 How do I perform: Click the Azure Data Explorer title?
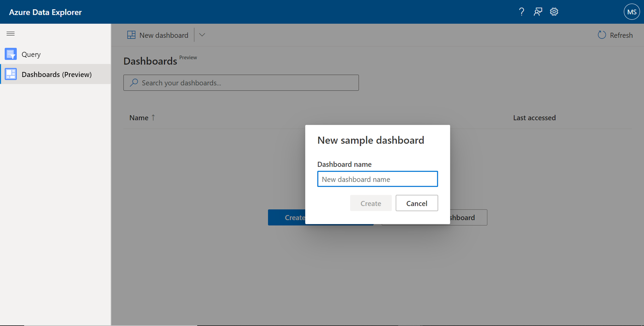pyautogui.click(x=45, y=12)
